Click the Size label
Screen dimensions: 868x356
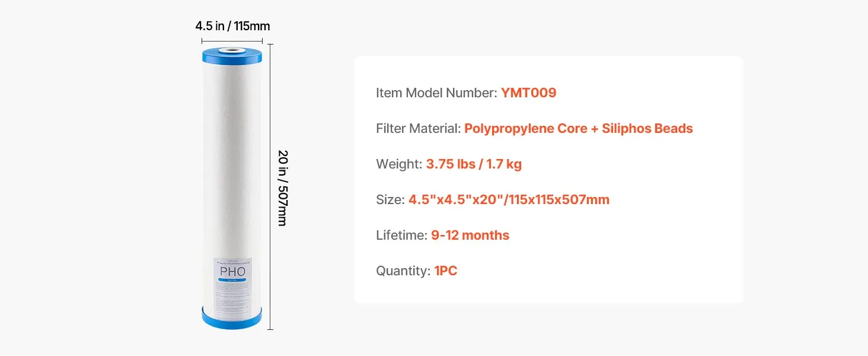[x=391, y=199]
